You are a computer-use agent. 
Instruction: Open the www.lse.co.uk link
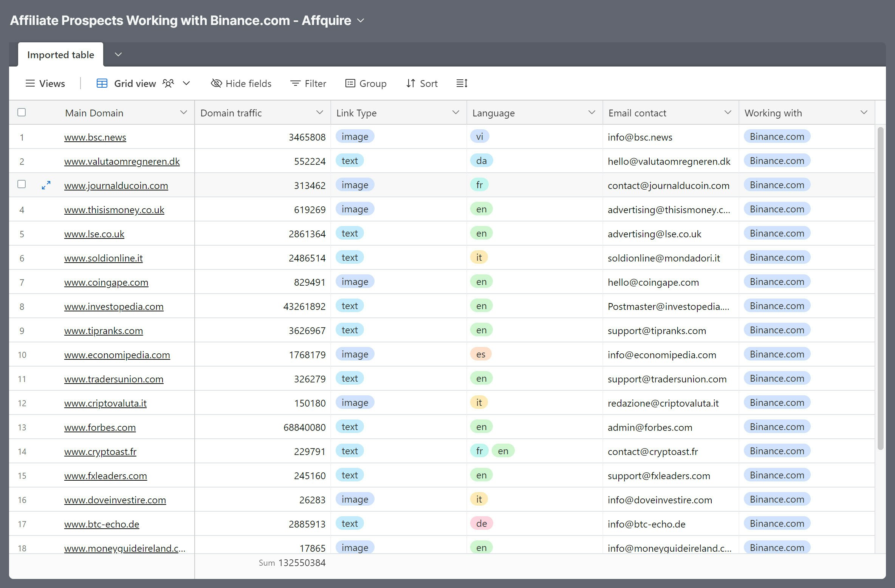(x=94, y=234)
